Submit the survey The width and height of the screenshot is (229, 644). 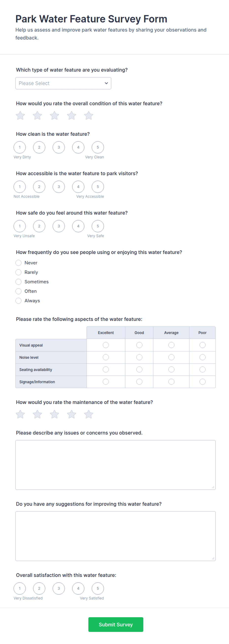pyautogui.click(x=116, y=624)
